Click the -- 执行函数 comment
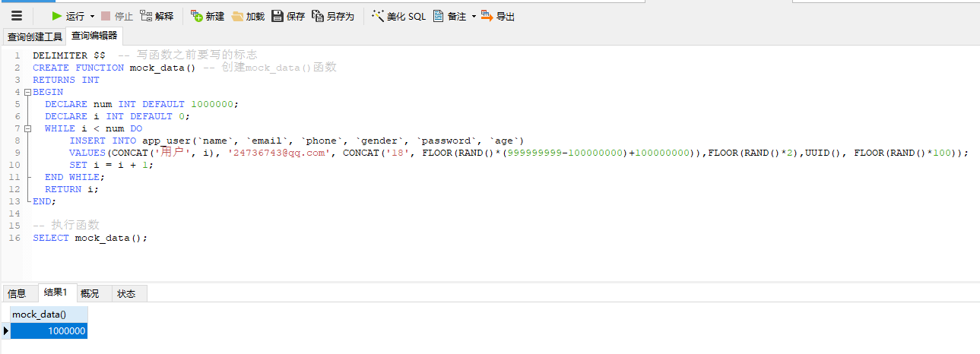980x354 pixels. coord(66,225)
